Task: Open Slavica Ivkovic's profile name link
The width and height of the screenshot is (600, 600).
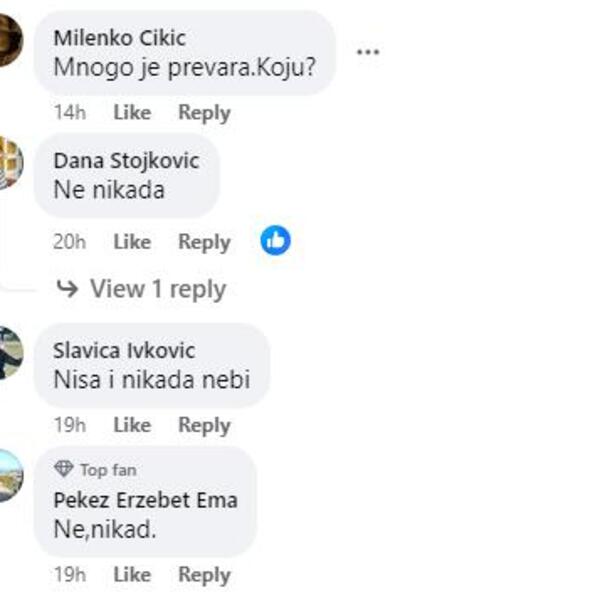Action: [x=124, y=350]
